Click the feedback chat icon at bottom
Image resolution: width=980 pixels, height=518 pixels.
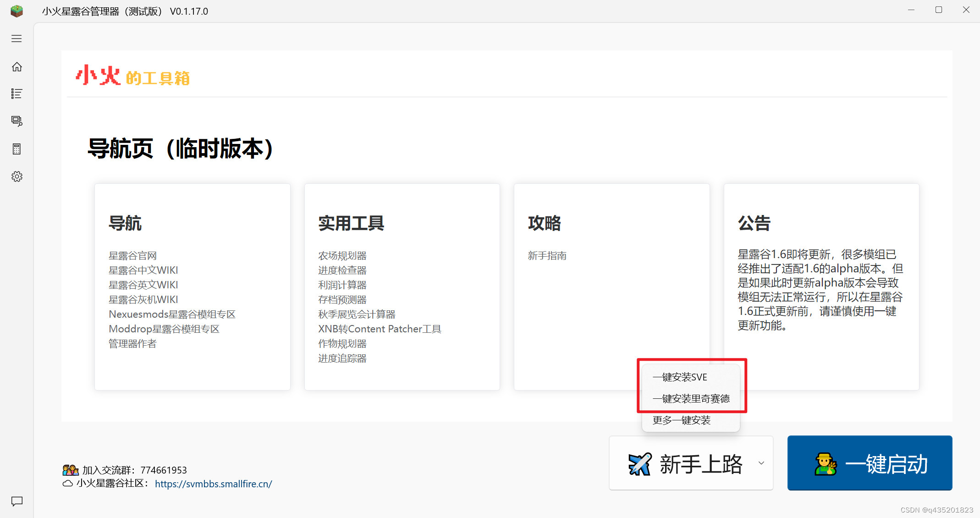coord(17,501)
